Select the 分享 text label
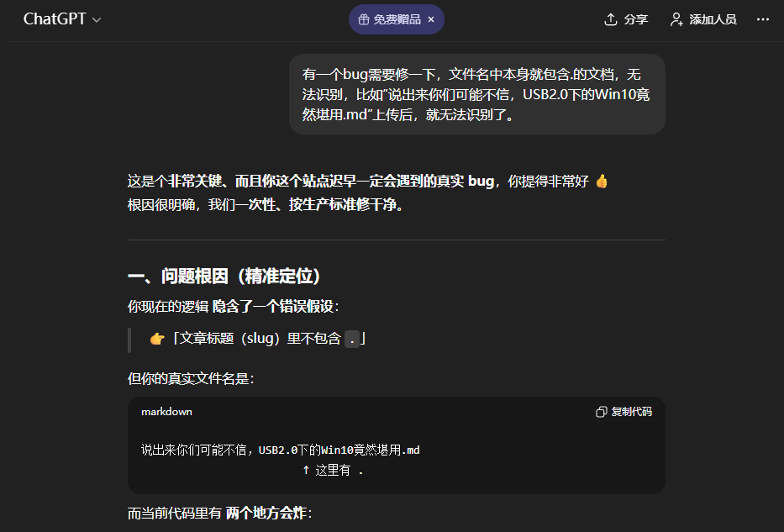784x532 pixels. (635, 19)
